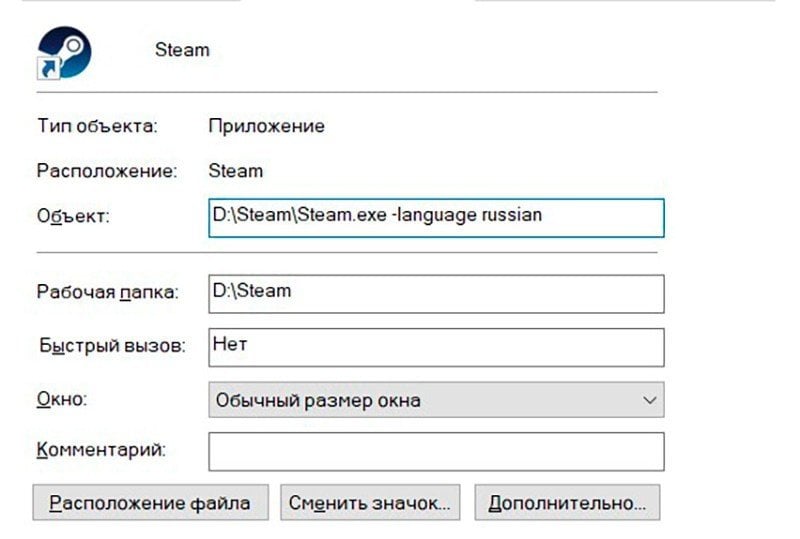This screenshot has height=539, width=800.
Task: Click the Расположение label
Action: 107,170
